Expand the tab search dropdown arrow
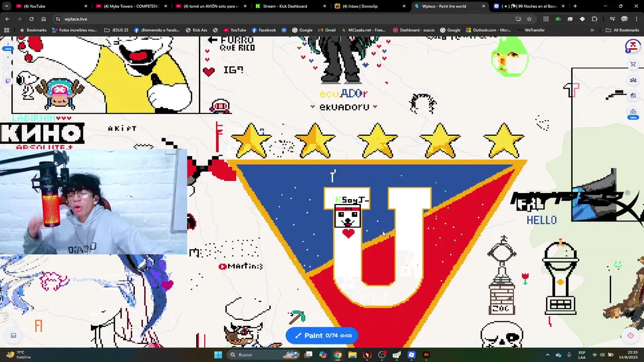This screenshot has height=362, width=644. point(7,6)
